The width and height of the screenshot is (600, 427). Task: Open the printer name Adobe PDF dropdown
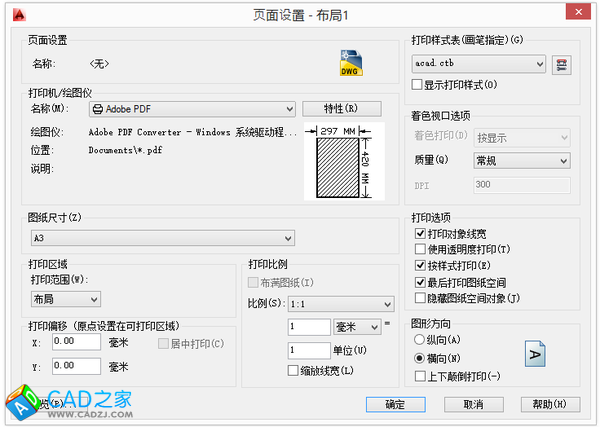(192, 108)
